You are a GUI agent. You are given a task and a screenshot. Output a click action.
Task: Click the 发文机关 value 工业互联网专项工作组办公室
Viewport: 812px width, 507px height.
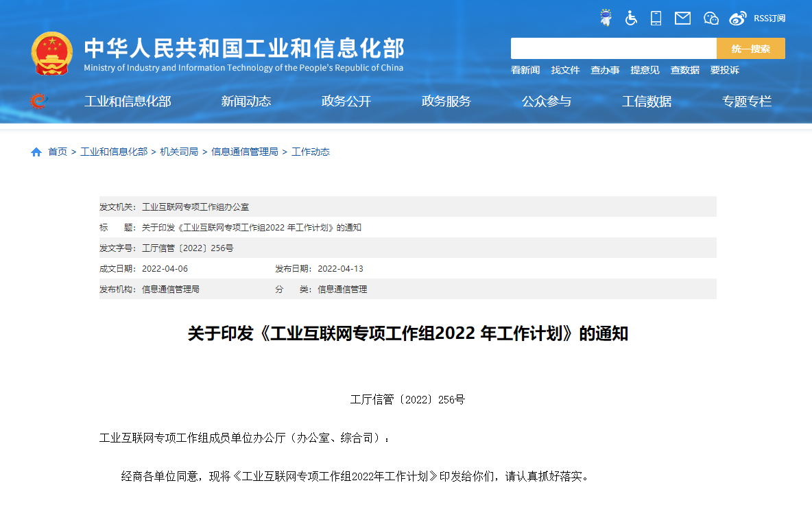click(195, 207)
